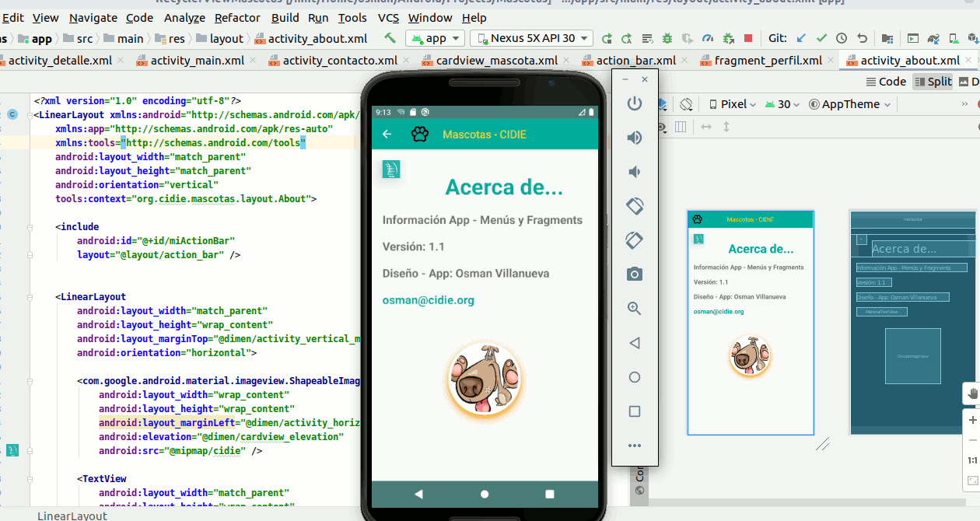Click LinearLayout breadcrumb at editor bottom
Image resolution: width=980 pixels, height=521 pixels.
[72, 516]
